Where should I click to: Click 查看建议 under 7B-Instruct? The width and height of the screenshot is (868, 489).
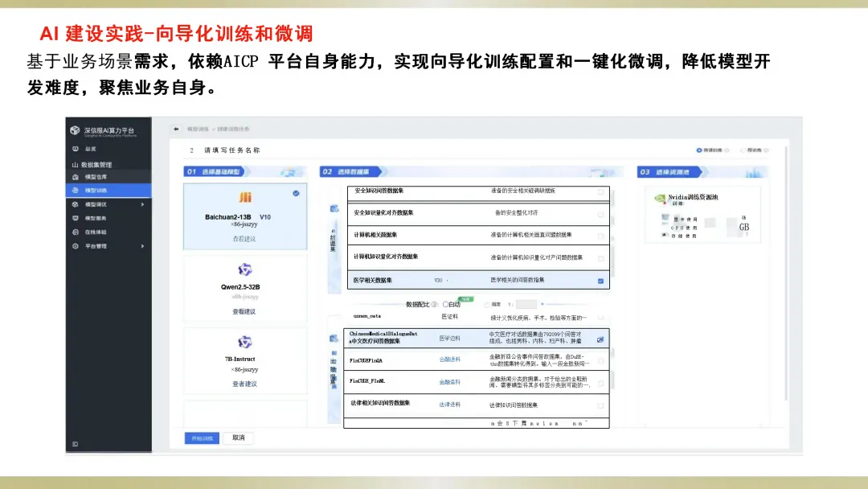click(x=244, y=384)
